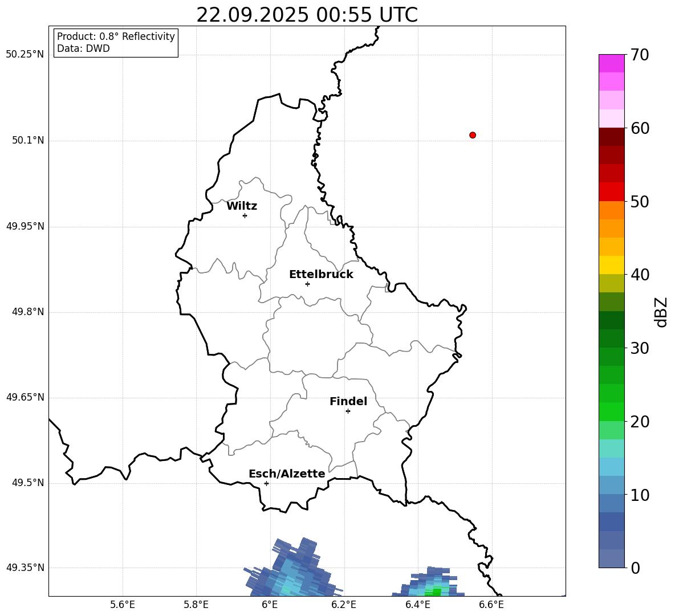
Task: Click the 0 tick on the colorbar
Action: 635,568
